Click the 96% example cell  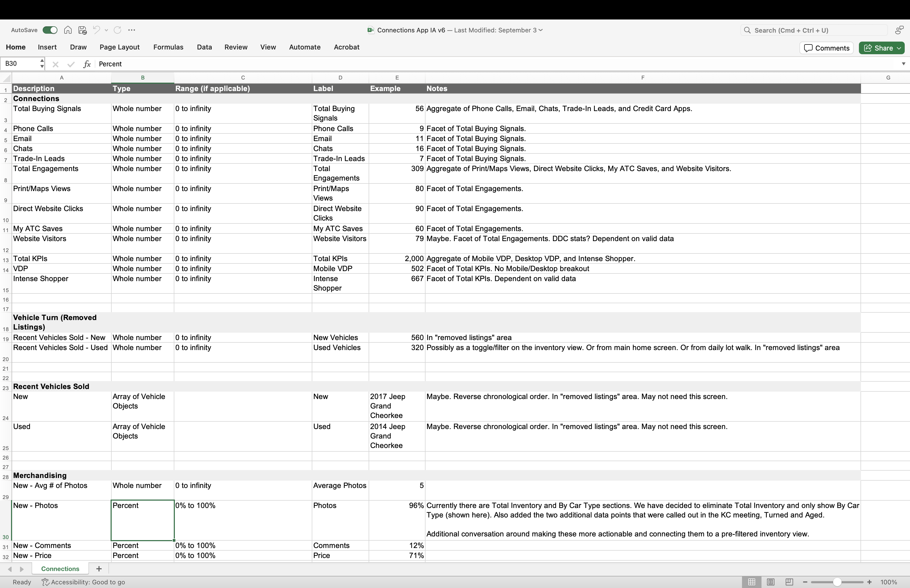click(x=397, y=520)
